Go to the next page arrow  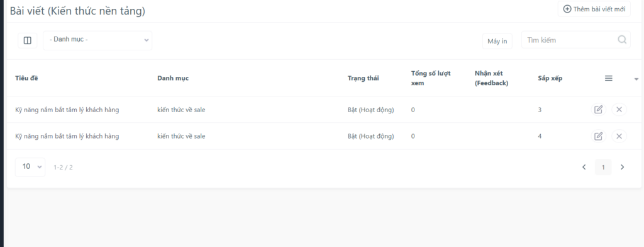(x=622, y=167)
